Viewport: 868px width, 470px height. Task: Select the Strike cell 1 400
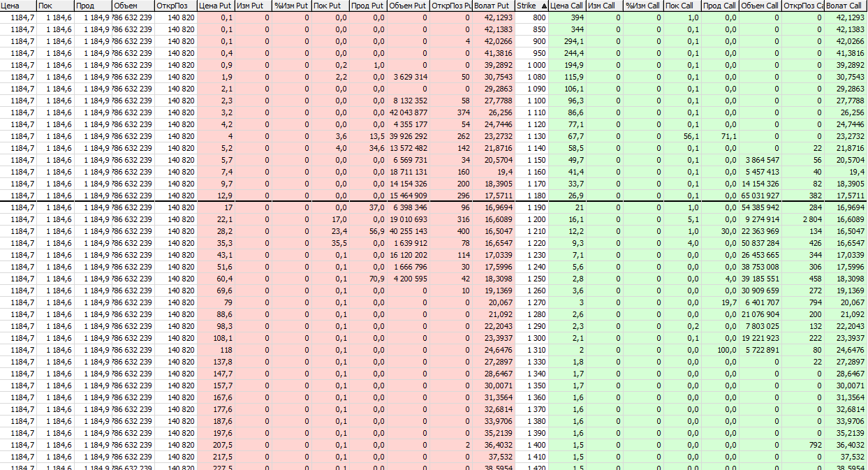coord(532,445)
